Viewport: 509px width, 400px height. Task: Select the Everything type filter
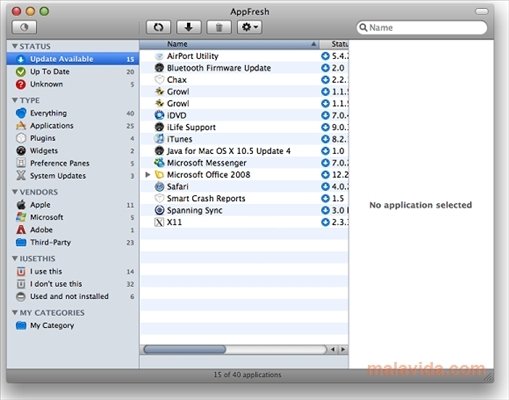[x=73, y=113]
